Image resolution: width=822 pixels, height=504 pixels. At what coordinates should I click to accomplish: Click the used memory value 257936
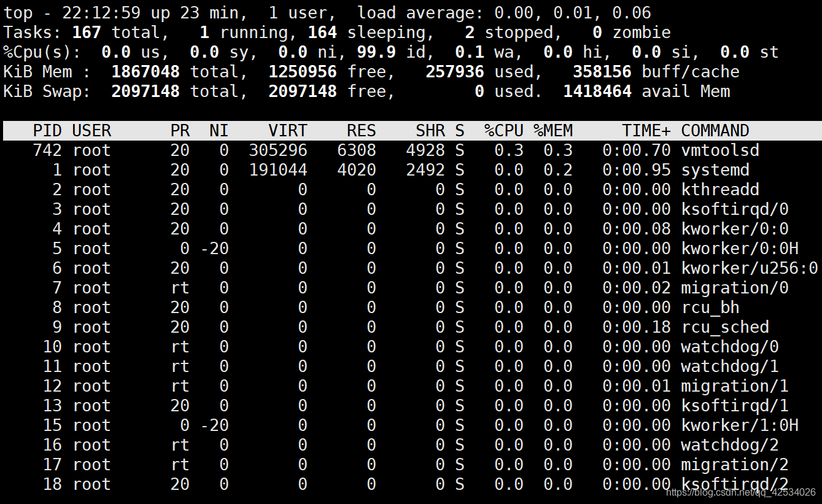(x=455, y=72)
